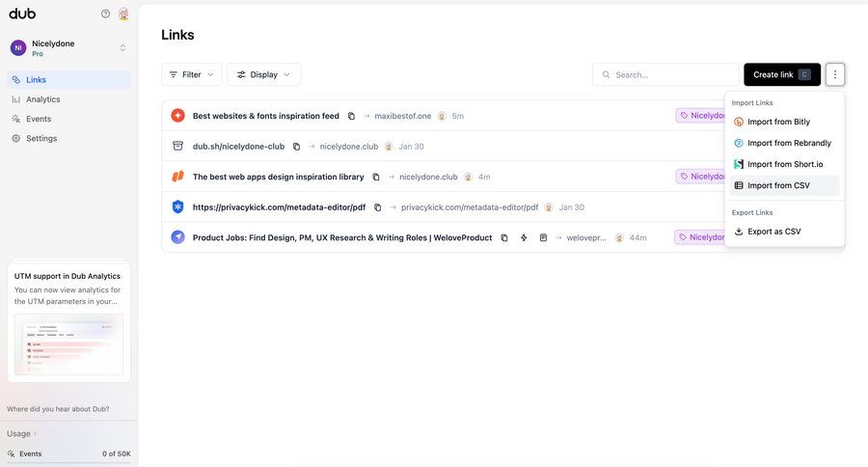Select the dub.sh/nicelydone-club link title

238,147
